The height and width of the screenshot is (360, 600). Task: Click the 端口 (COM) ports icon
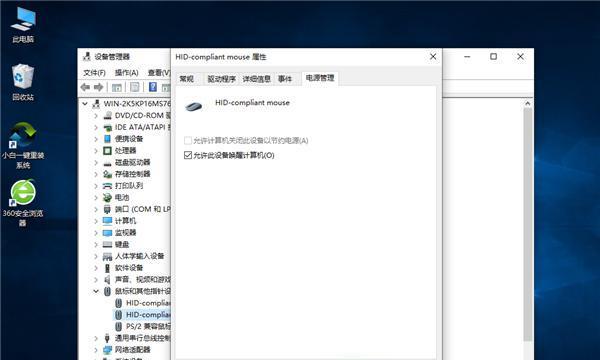point(108,209)
